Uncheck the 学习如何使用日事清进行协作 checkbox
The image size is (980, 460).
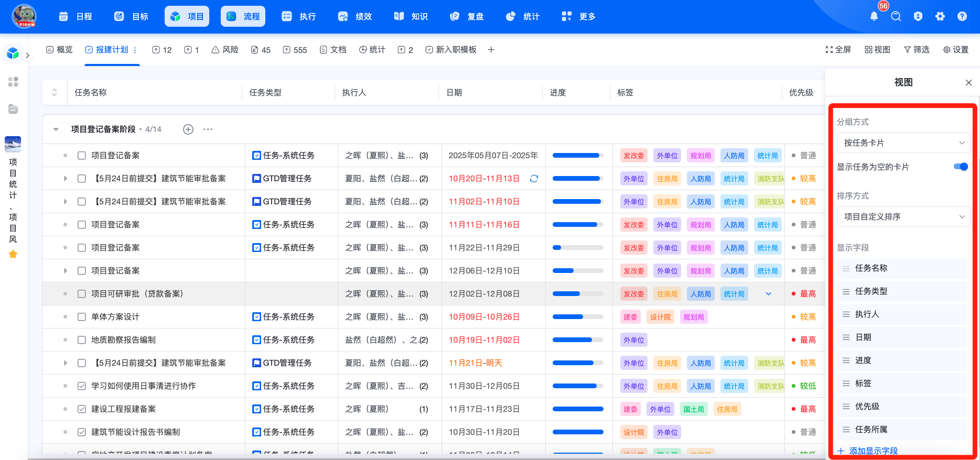pos(82,386)
